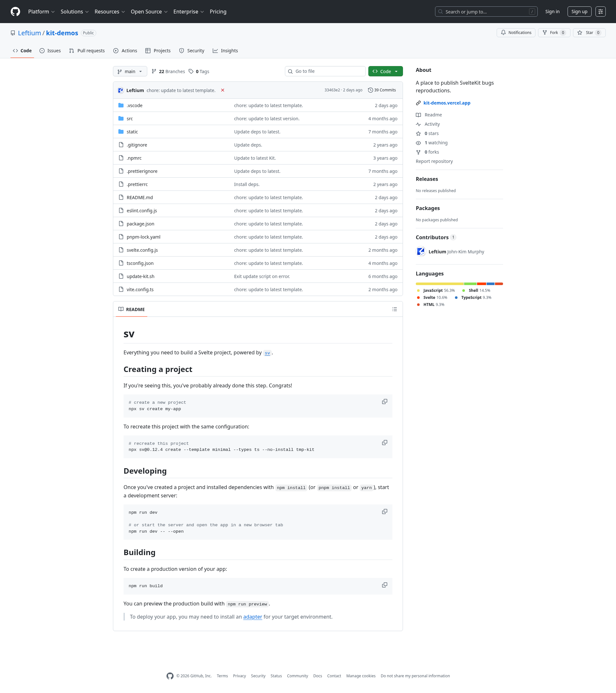Image resolution: width=616 pixels, height=693 pixels.
Task: Click Manage cookies in the footer
Action: [x=361, y=676]
